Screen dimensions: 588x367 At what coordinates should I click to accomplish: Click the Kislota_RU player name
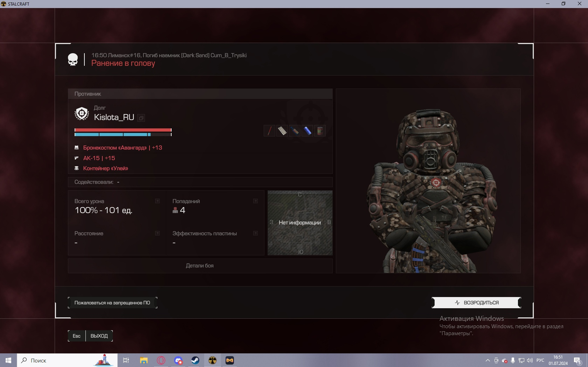coord(114,117)
